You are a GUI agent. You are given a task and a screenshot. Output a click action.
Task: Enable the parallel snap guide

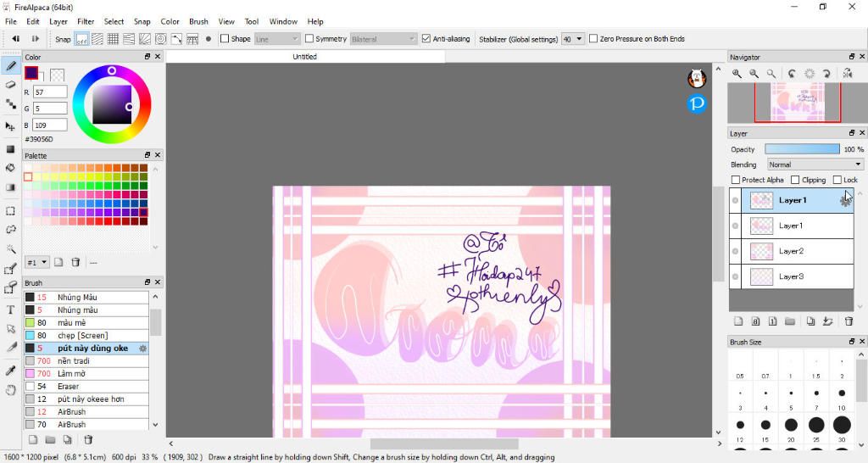97,39
